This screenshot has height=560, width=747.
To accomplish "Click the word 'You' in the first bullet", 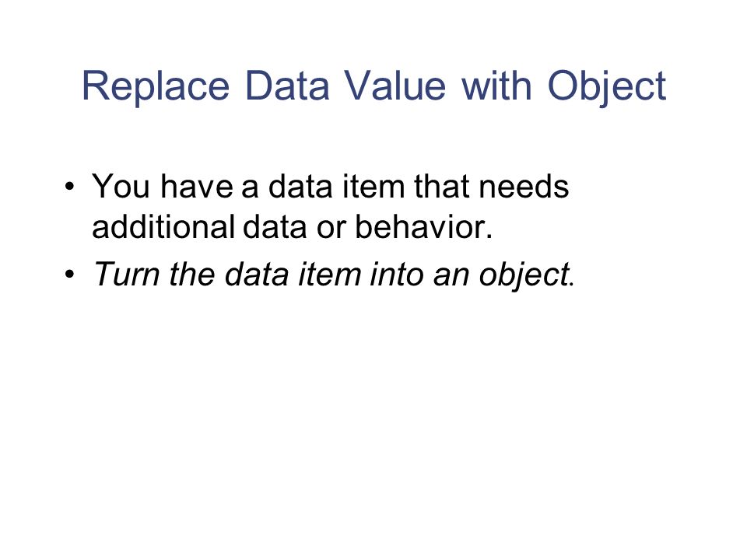I will click(x=121, y=186).
